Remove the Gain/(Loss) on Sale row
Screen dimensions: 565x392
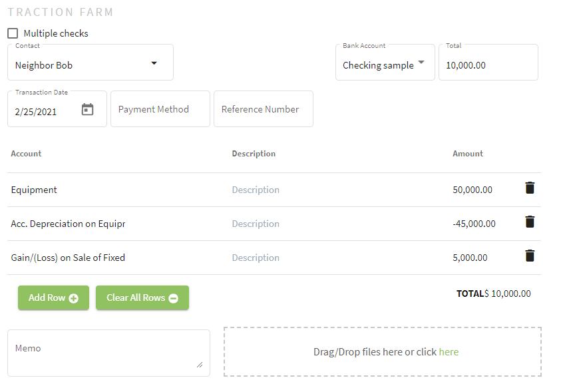point(530,256)
